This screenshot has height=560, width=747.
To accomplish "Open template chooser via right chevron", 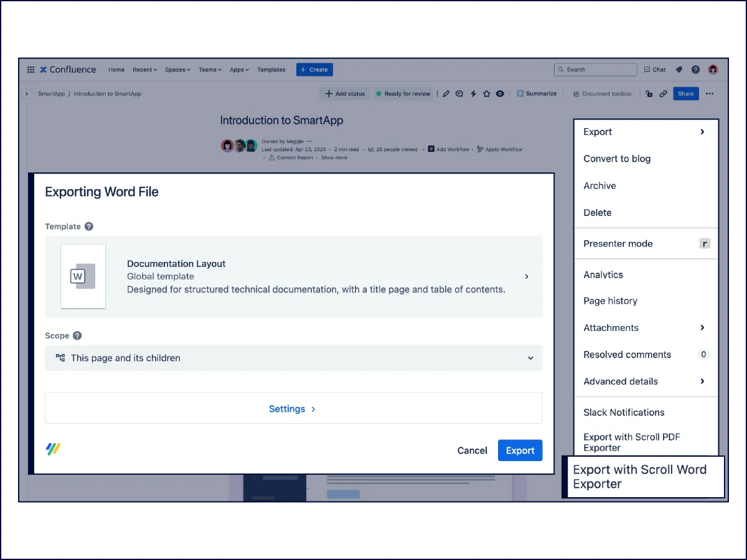I will pyautogui.click(x=527, y=276).
